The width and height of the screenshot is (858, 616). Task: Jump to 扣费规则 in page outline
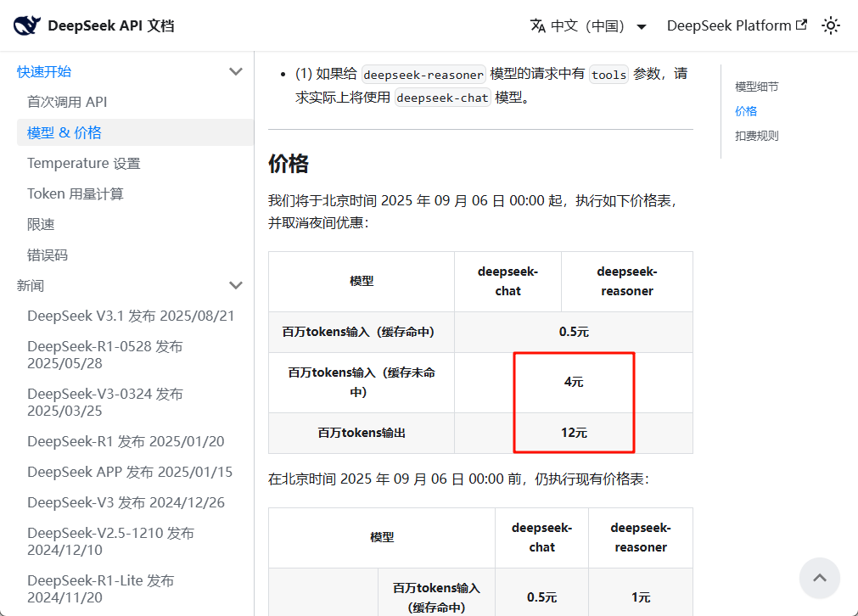pos(757,136)
